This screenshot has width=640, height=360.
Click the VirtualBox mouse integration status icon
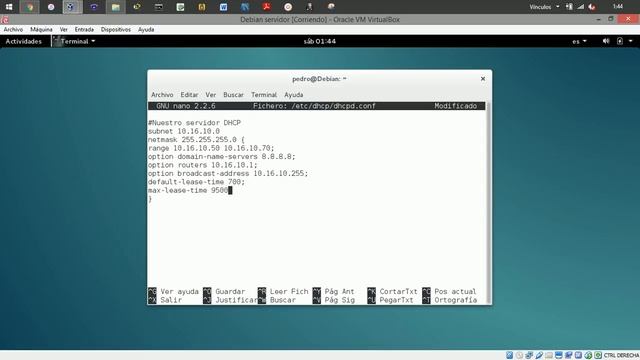click(x=588, y=355)
